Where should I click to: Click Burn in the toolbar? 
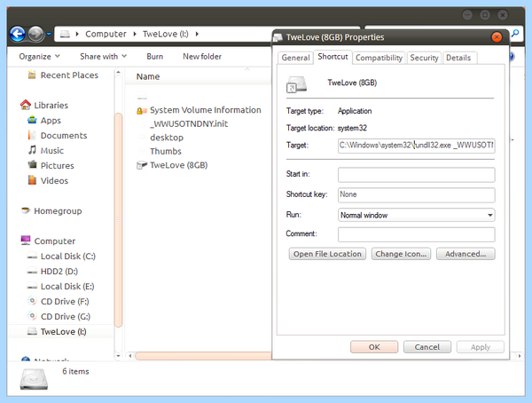[154, 57]
